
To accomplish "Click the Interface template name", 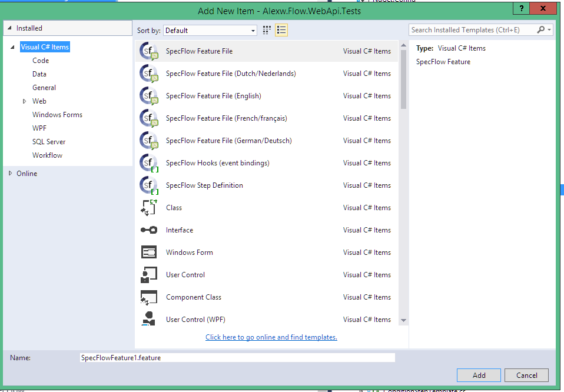I will [180, 230].
